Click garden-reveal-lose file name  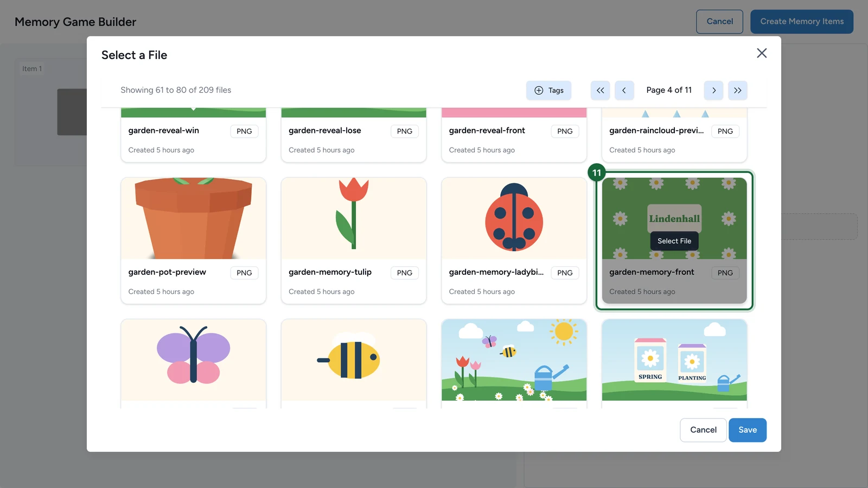[x=325, y=131]
